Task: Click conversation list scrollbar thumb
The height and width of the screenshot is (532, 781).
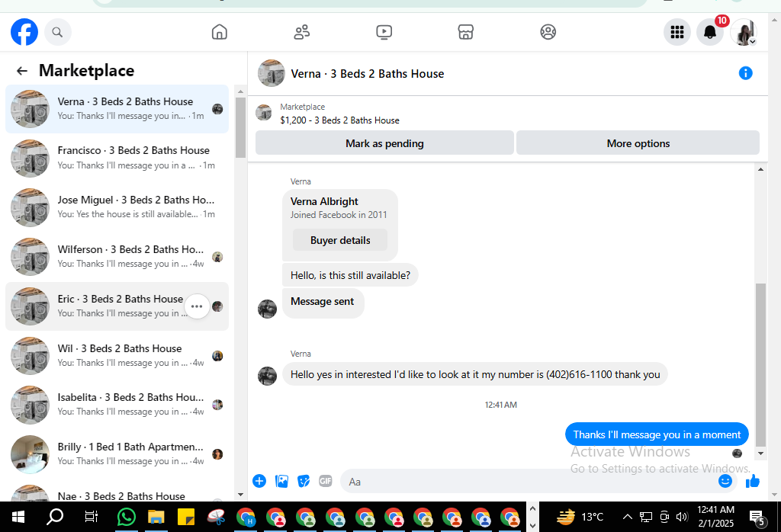Action: pyautogui.click(x=240, y=127)
